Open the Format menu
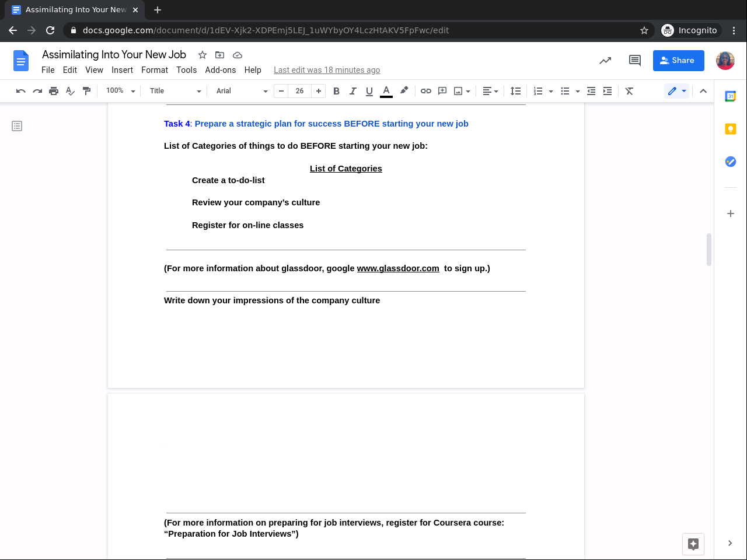Viewport: 747px width, 560px height. coord(155,70)
